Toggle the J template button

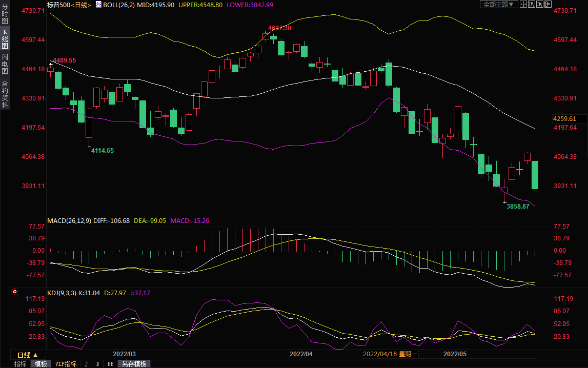pos(86,364)
